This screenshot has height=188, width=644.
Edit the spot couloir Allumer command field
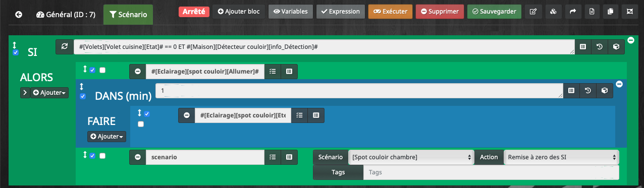pyautogui.click(x=205, y=72)
